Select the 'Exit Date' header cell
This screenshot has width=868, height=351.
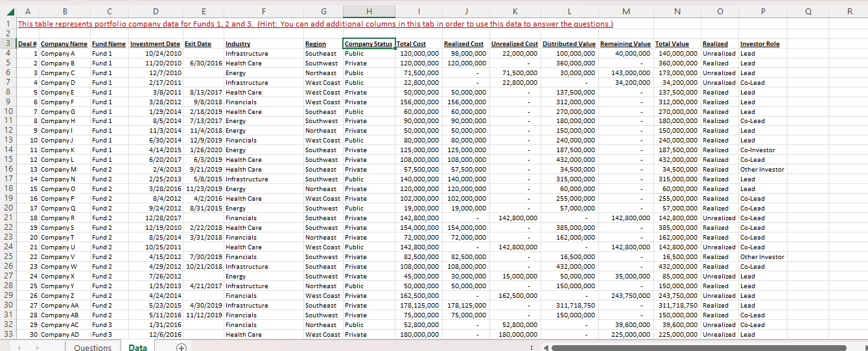(203, 43)
